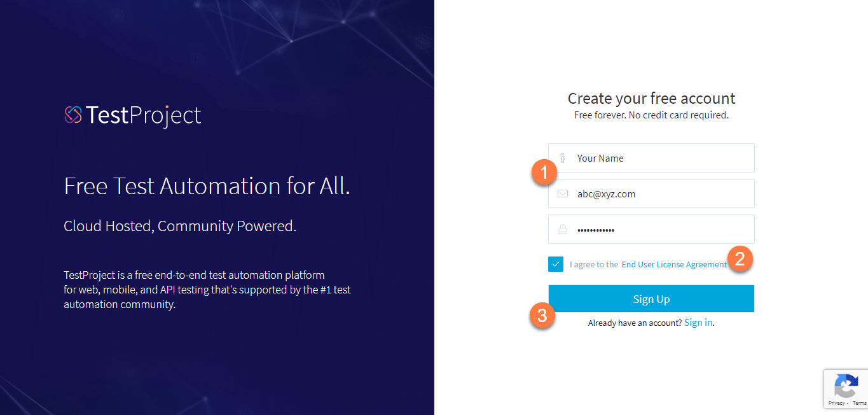Focus the password input field

coord(651,229)
